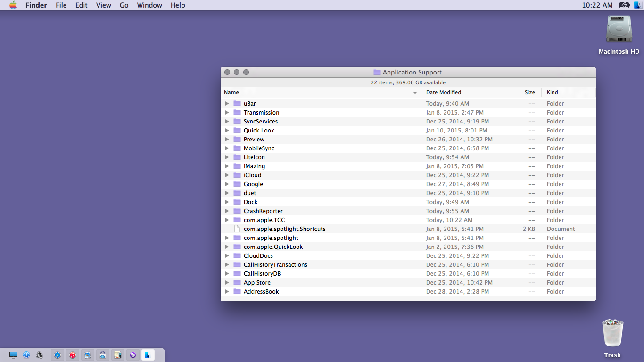Screen dimensions: 644x362
Task: Click the Today, 10:22 AM date cell
Action: pos(449,220)
